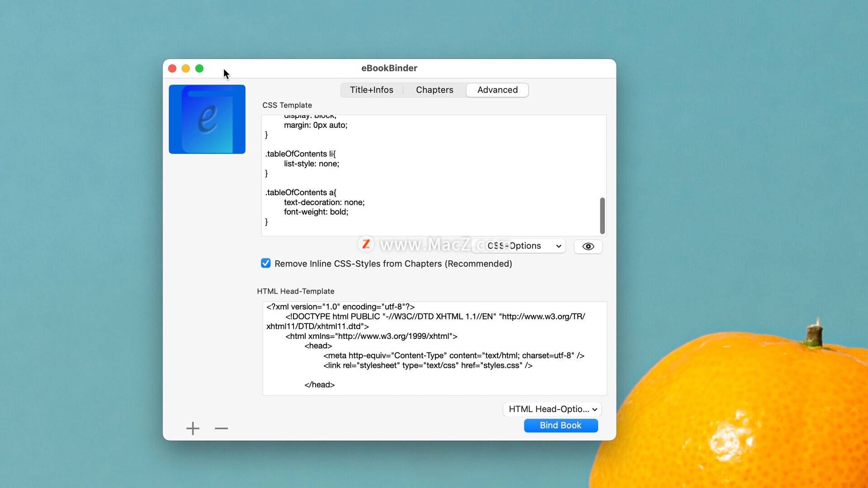Click the 'text-decoration: none;' line
The height and width of the screenshot is (488, 868).
pos(324,202)
